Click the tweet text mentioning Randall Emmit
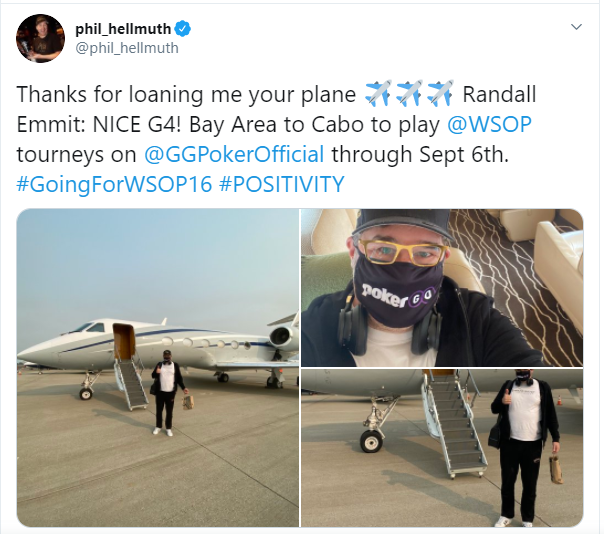Viewport: 604px width, 534px height. (276, 139)
